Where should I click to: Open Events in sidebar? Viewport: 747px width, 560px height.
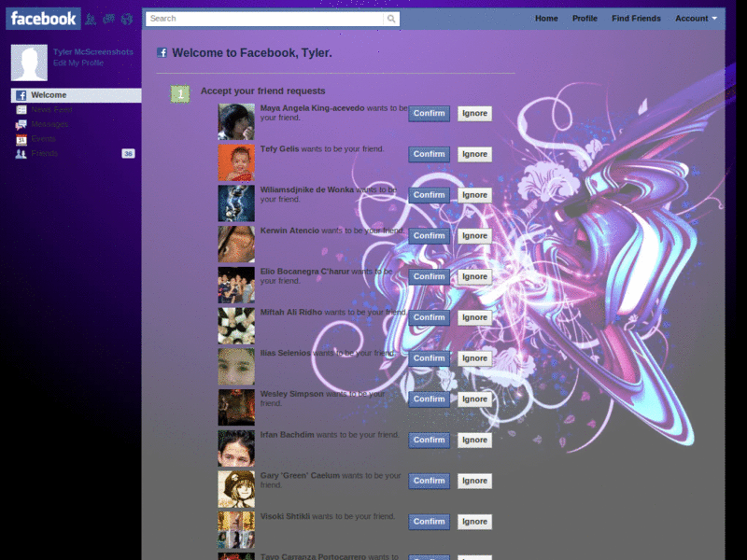coord(43,139)
